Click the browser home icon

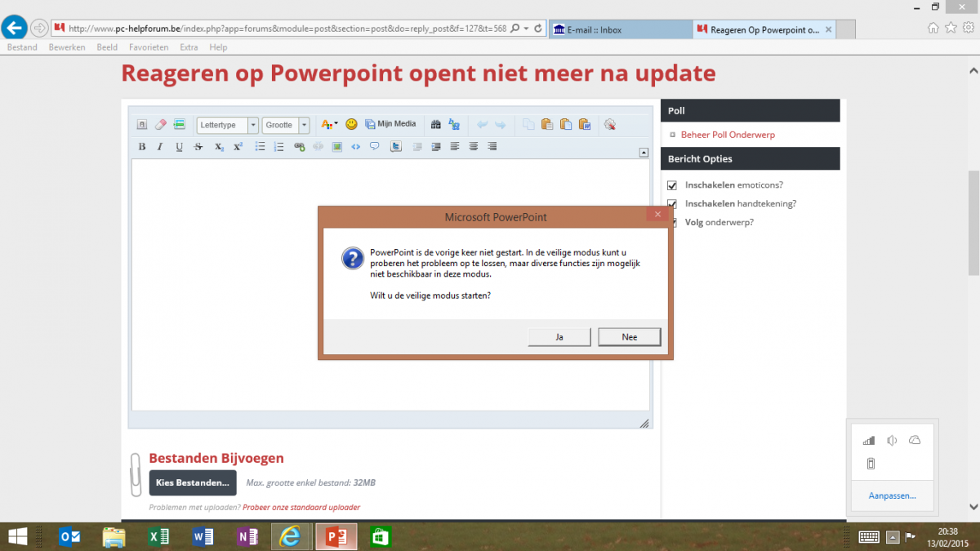click(x=933, y=28)
